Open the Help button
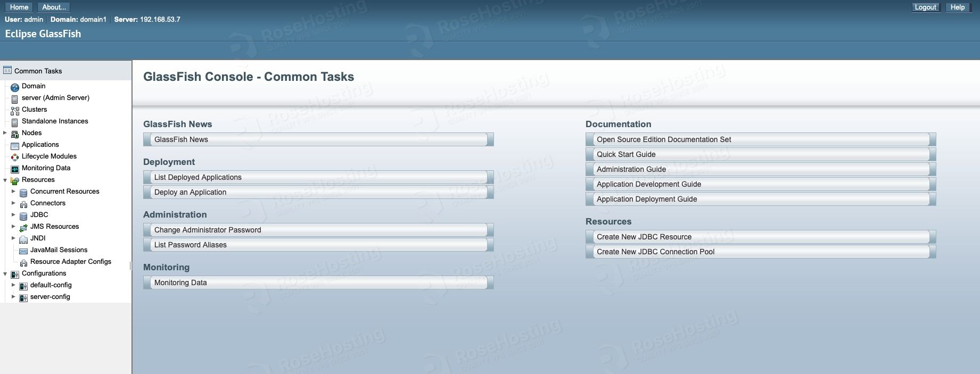 click(x=958, y=7)
